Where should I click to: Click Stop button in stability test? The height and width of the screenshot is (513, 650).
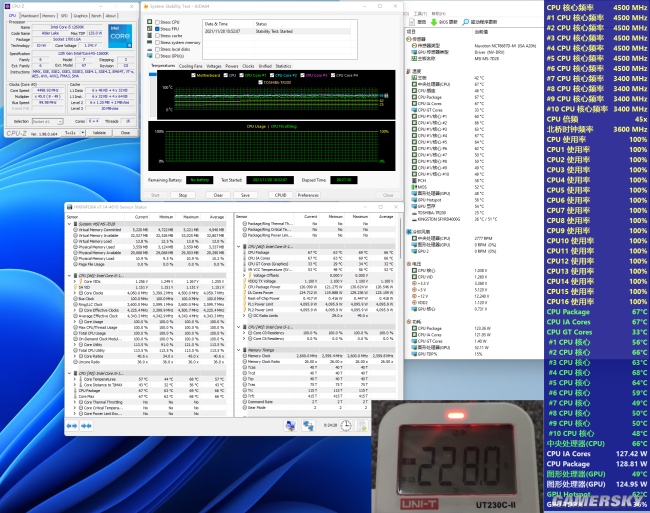[x=183, y=195]
